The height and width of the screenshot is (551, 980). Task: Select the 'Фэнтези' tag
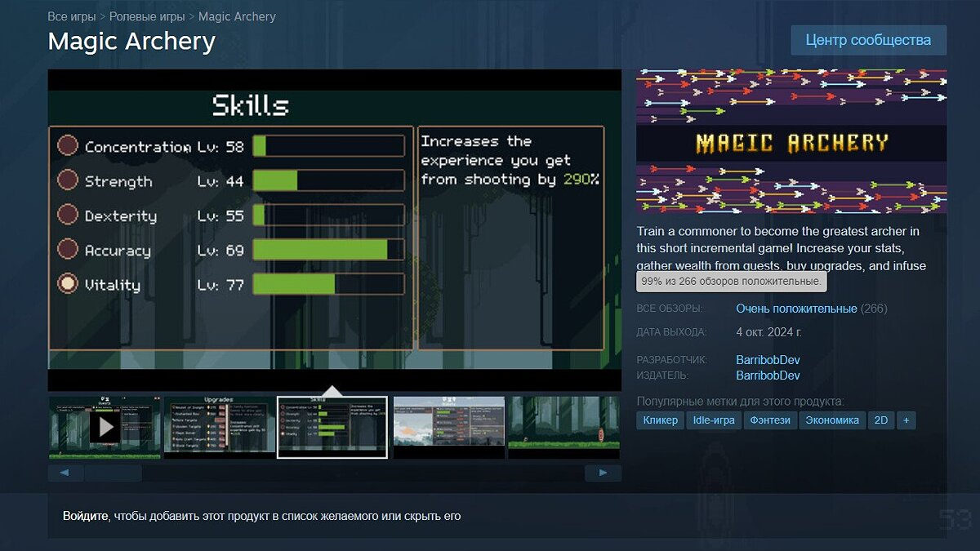coord(769,420)
